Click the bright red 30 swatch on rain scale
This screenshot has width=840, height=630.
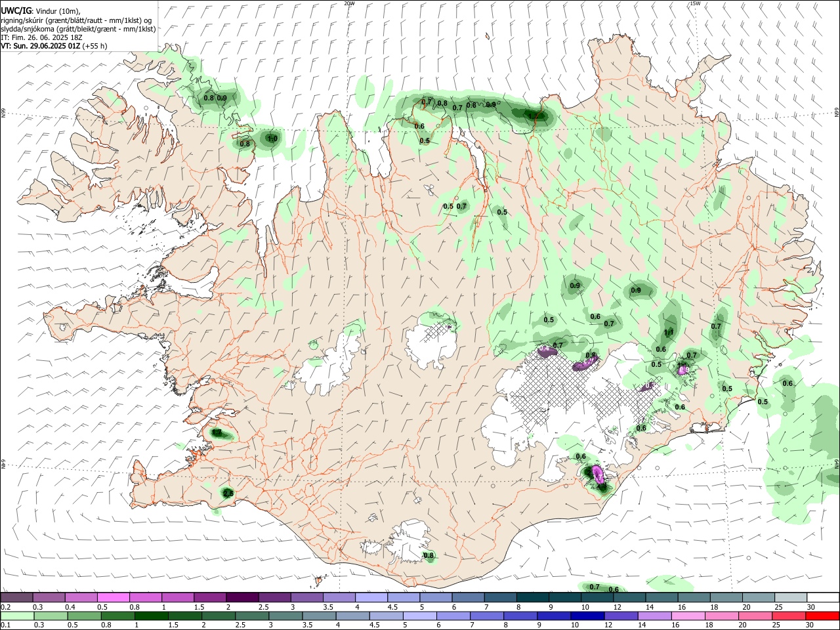click(822, 616)
